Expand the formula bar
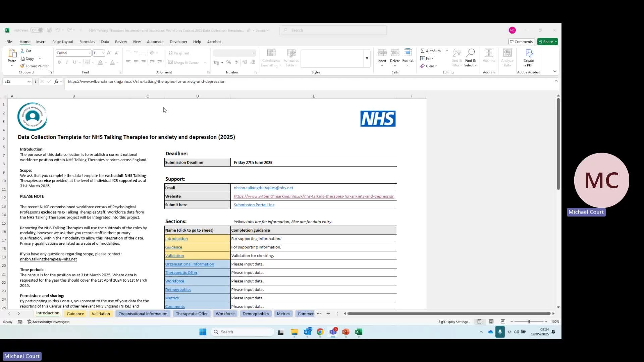The width and height of the screenshot is (644, 362). coord(556,81)
